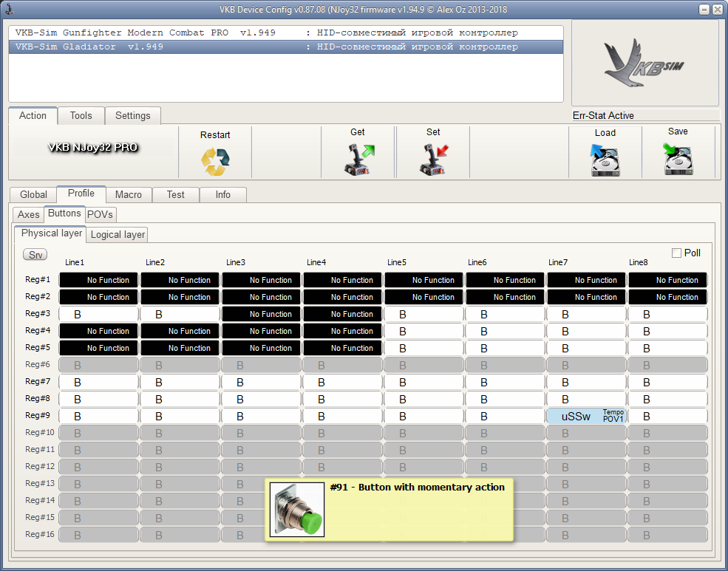Image resolution: width=728 pixels, height=571 pixels.
Task: Close the VKB Device Config window
Action: tap(718, 10)
